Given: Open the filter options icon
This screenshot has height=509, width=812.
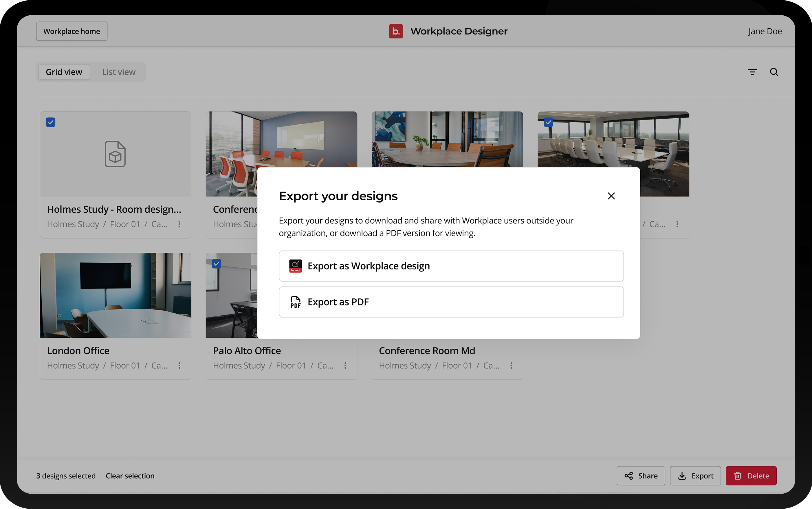Looking at the screenshot, I should [x=752, y=72].
